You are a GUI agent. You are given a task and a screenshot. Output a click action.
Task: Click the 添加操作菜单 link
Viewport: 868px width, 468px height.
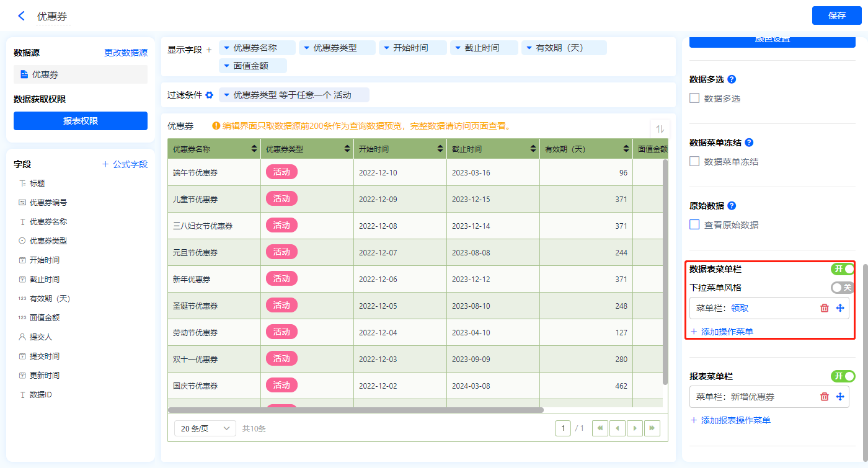click(722, 332)
